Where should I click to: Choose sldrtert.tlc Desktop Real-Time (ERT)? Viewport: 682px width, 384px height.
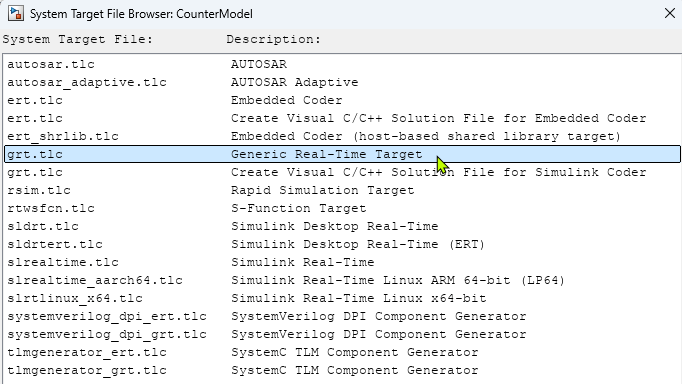(342, 244)
